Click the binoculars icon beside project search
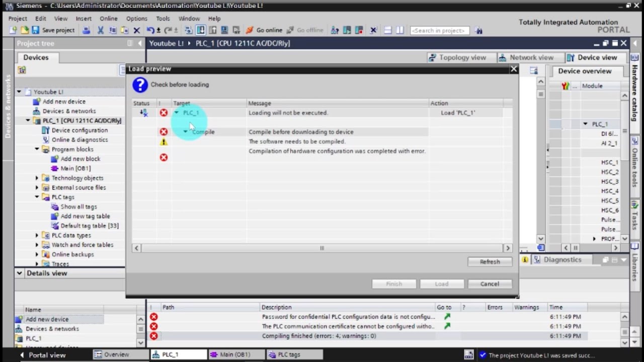 tap(478, 31)
